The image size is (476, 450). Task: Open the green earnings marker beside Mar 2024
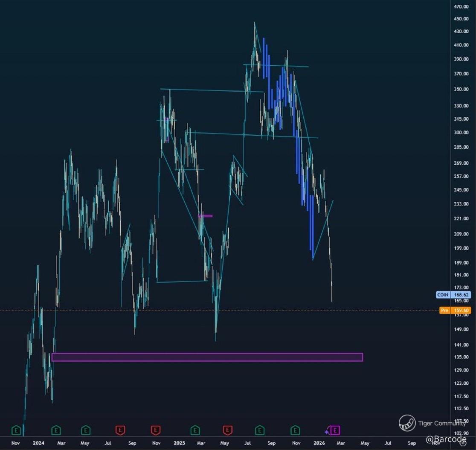(x=56, y=430)
